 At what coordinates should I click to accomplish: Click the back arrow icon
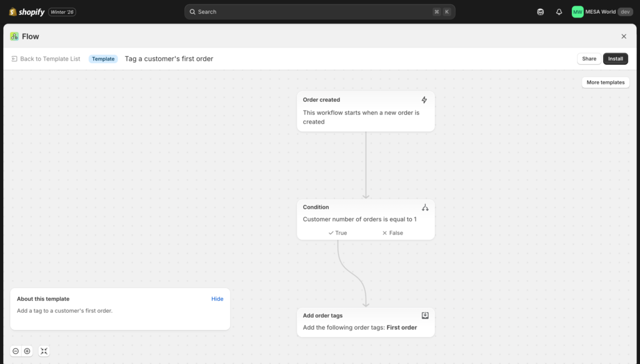point(14,59)
